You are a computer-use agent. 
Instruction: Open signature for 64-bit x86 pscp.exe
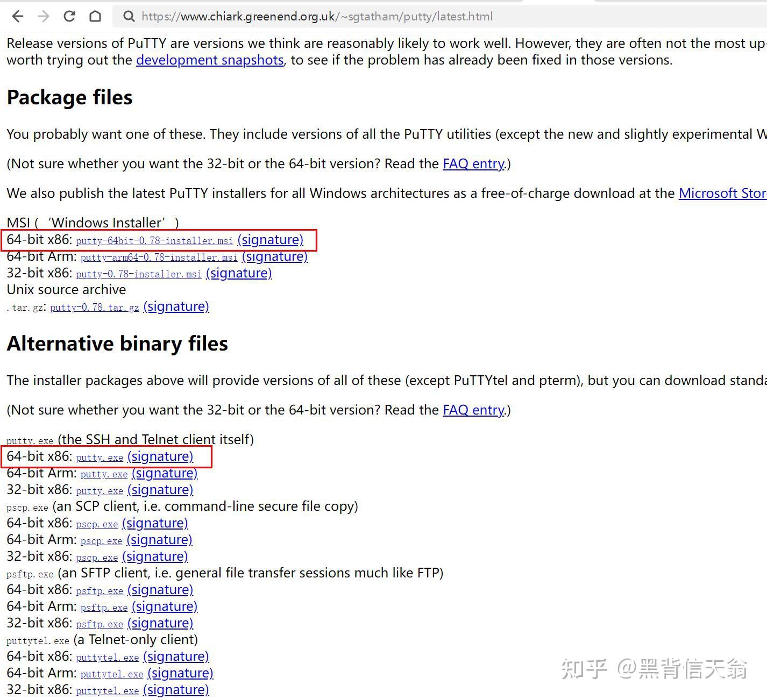pyautogui.click(x=155, y=523)
